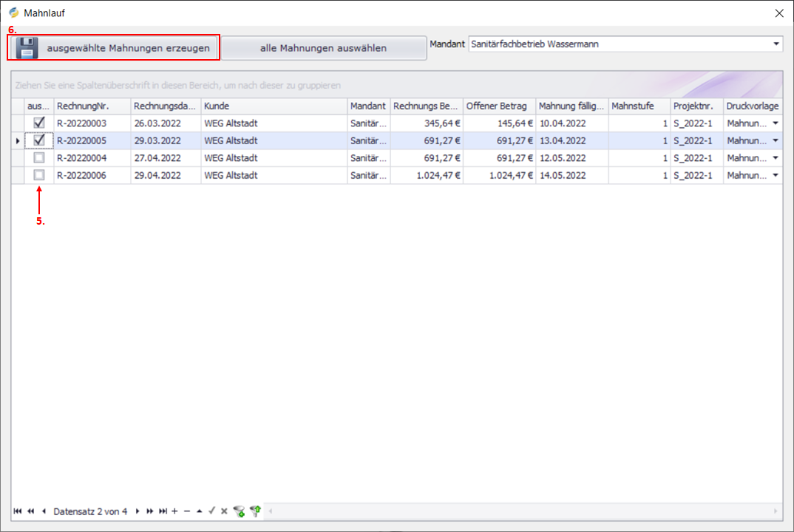Click the Offener Betrag column header
The width and height of the screenshot is (794, 532).
[498, 106]
